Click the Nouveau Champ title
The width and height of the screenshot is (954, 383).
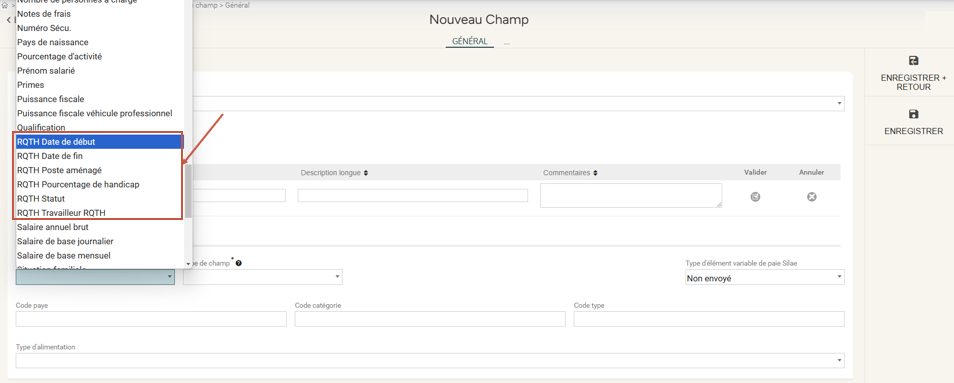479,19
